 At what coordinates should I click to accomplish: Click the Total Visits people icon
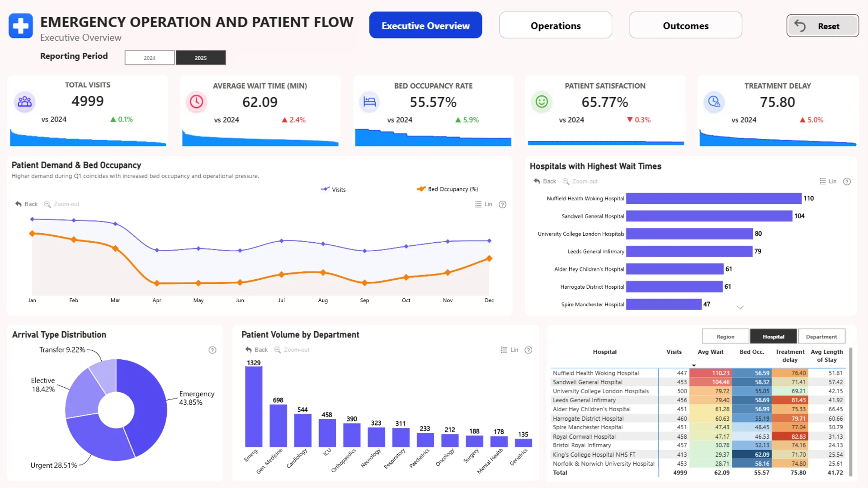(x=25, y=102)
